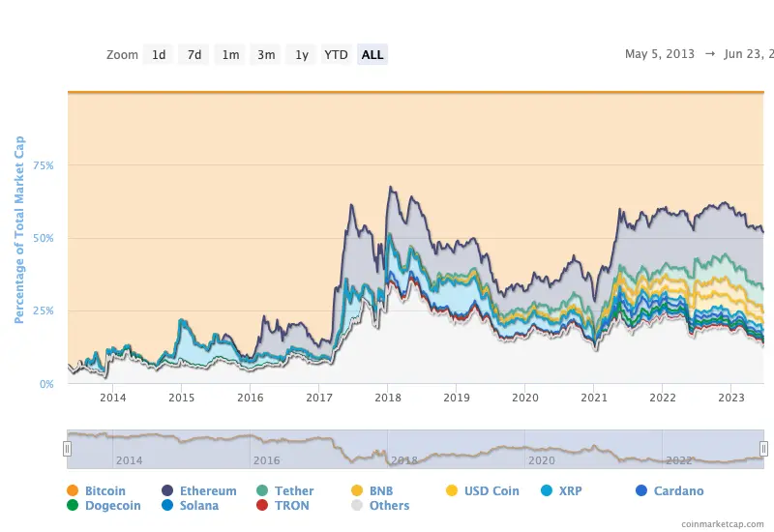The width and height of the screenshot is (774, 532).
Task: Set zoom range to 1d
Action: [x=159, y=55]
